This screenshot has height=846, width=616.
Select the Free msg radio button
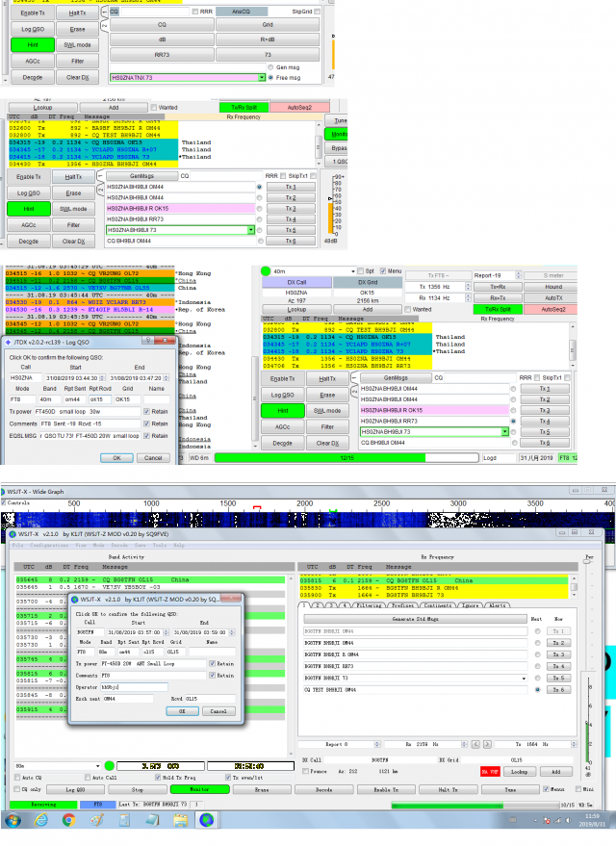[270, 78]
